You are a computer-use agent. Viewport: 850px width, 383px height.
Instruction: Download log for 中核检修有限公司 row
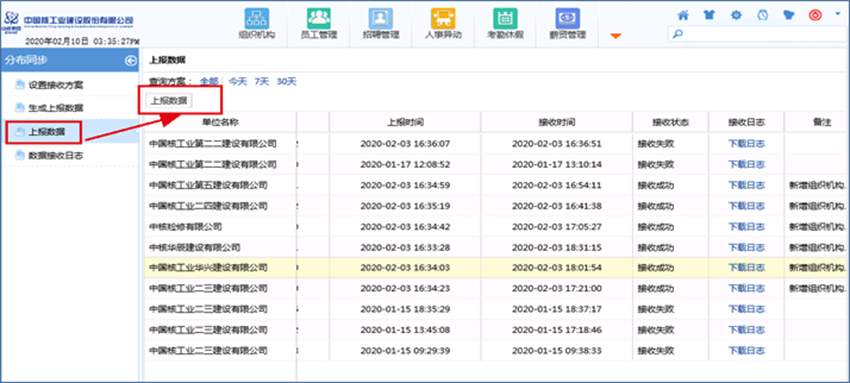tap(746, 226)
